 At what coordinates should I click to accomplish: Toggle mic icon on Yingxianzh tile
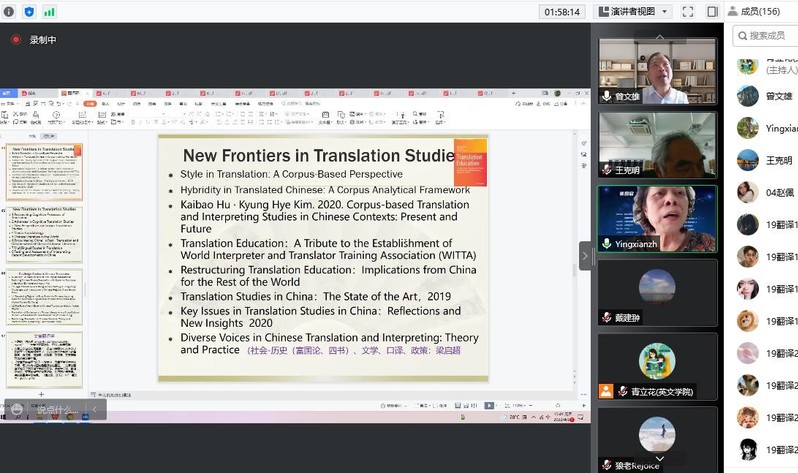click(606, 243)
